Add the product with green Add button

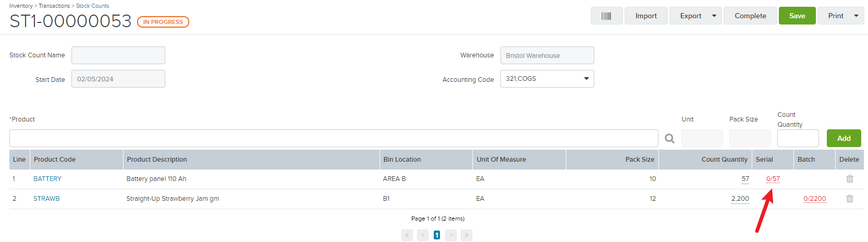coord(843,138)
